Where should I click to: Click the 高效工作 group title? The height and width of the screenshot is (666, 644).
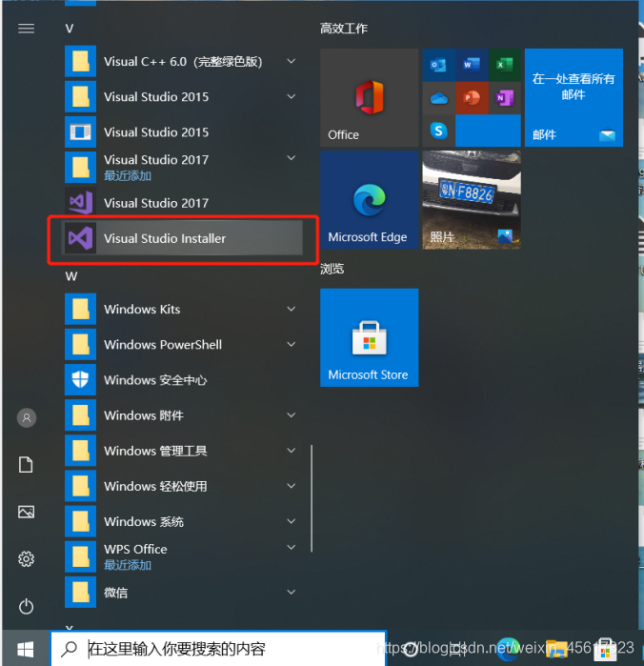point(344,29)
